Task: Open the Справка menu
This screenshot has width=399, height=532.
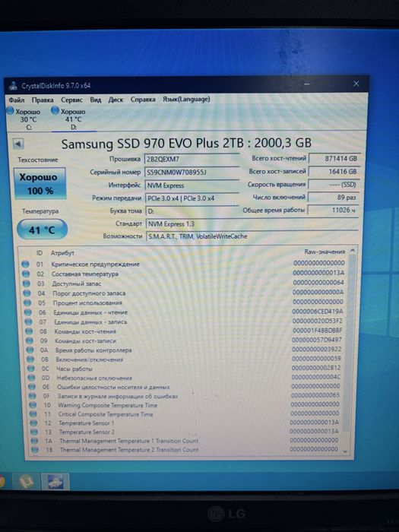Action: coord(143,100)
